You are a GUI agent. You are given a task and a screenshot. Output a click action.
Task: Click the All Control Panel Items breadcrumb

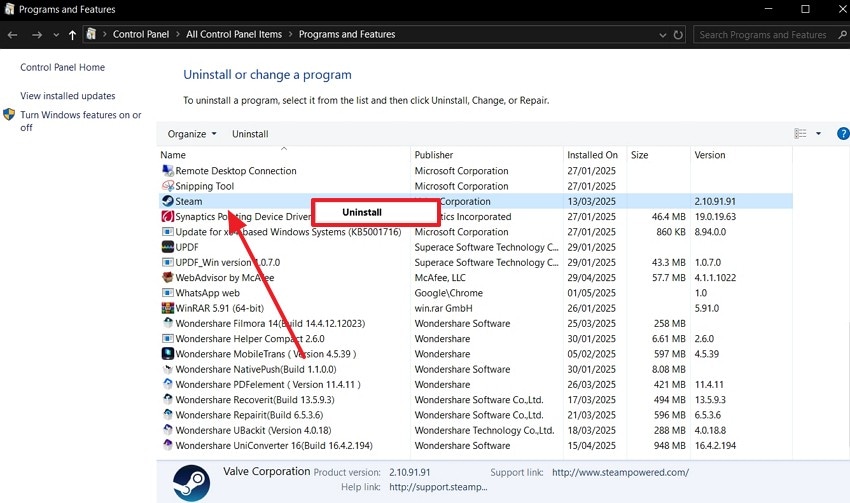(x=234, y=34)
